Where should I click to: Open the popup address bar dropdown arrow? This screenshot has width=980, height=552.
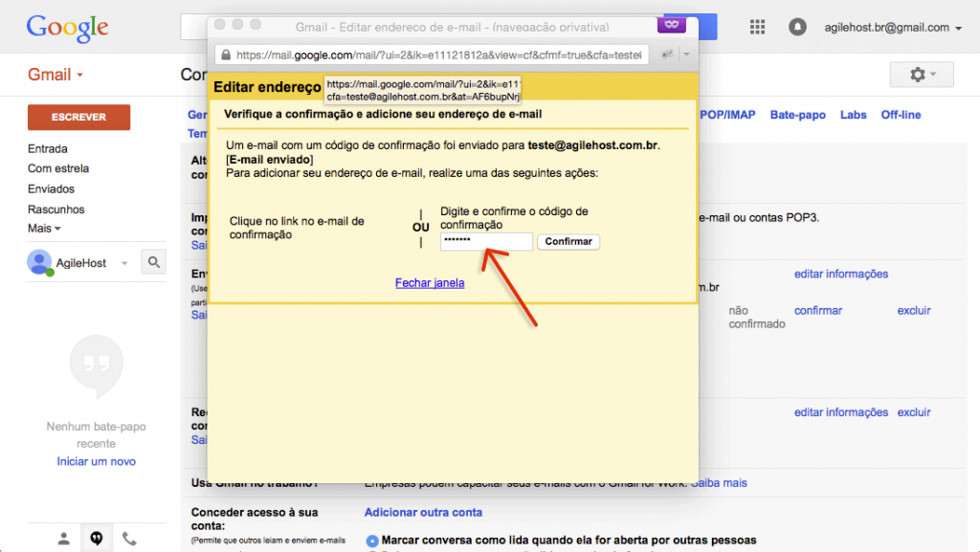click(x=686, y=55)
